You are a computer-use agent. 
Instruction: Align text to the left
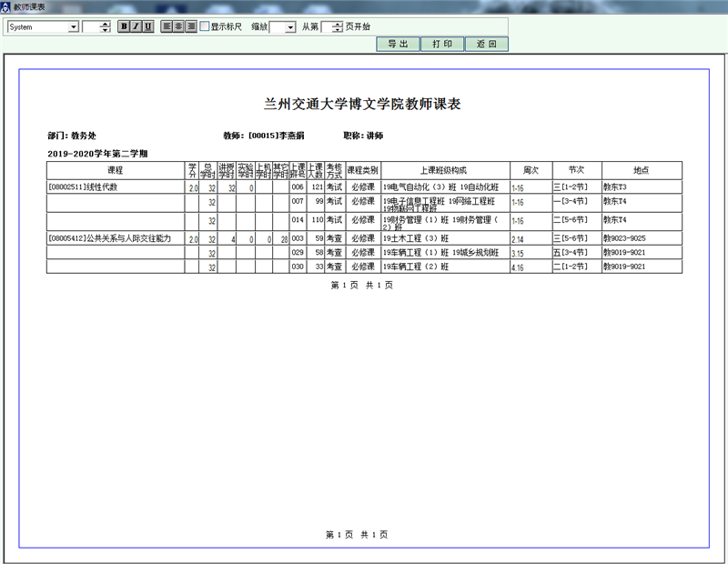point(167,26)
